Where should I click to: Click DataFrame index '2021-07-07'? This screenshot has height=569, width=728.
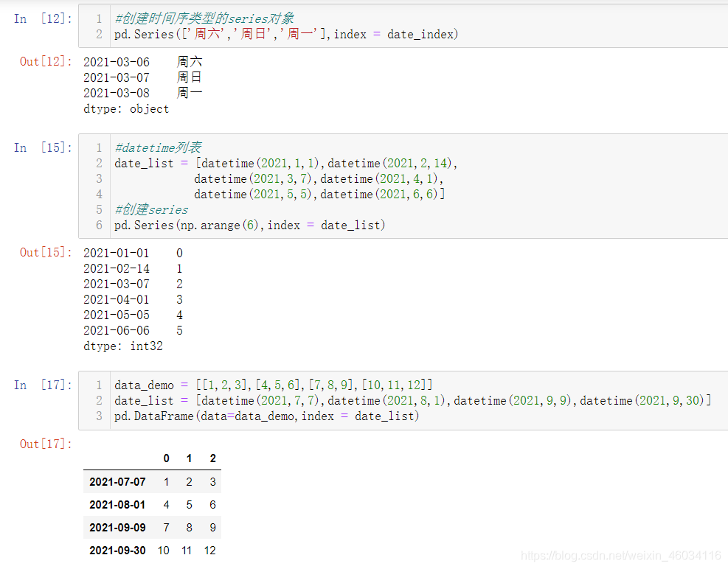[117, 482]
